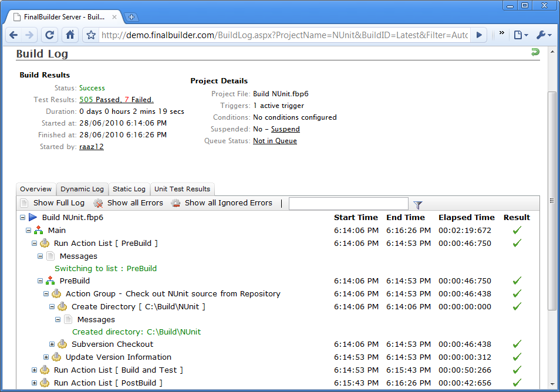Select the Subversion Checkout row label

113,344
